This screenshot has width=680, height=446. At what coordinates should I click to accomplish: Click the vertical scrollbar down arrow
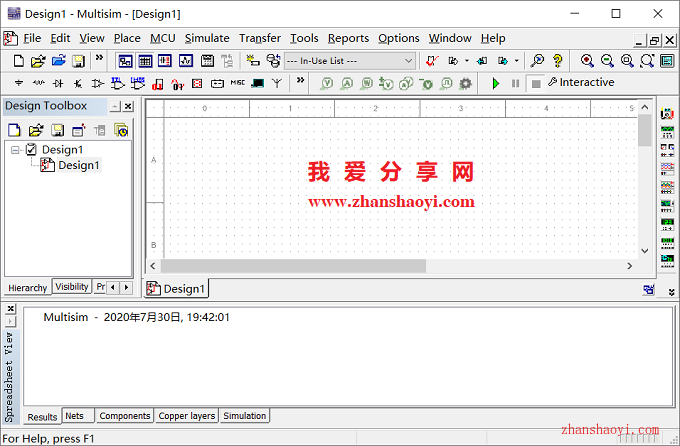pos(645,251)
